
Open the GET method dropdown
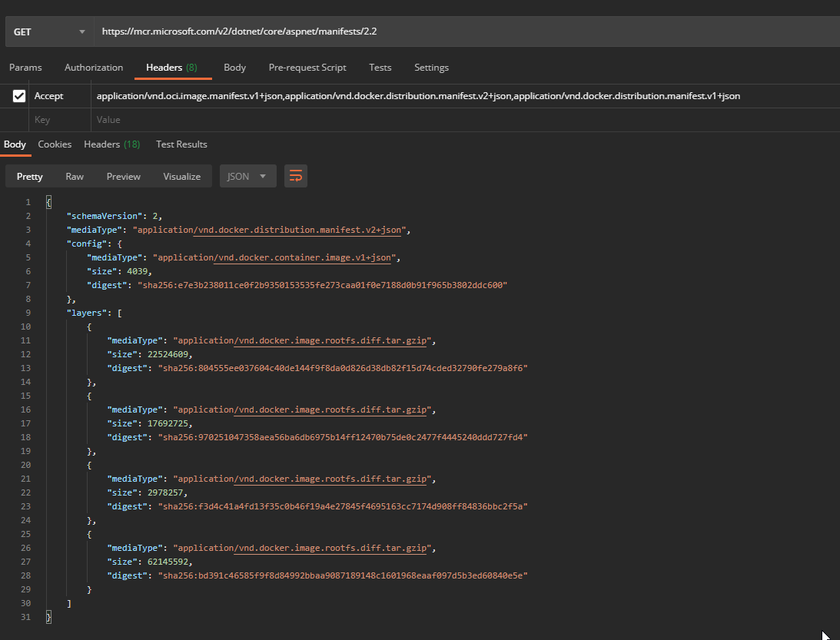click(x=49, y=32)
